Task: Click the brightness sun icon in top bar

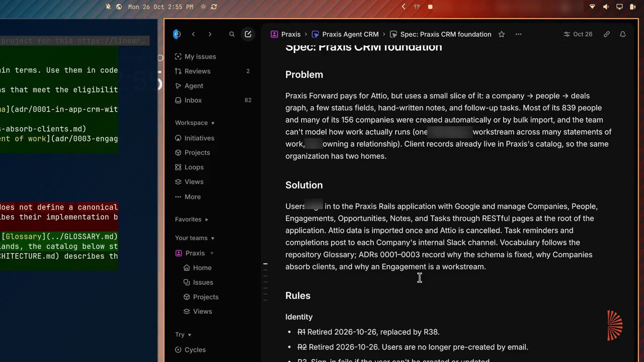Action: pos(203,7)
